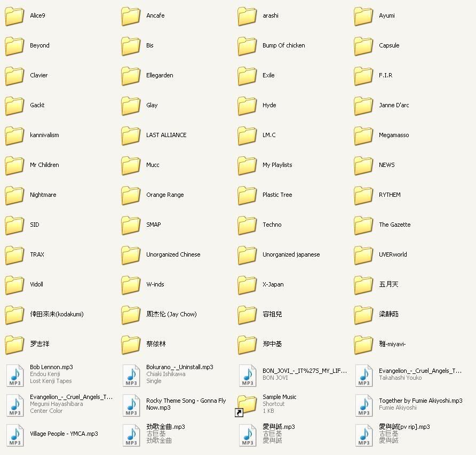The image size is (476, 455).
Task: Click the Nightmare folder name
Action: [43, 195]
